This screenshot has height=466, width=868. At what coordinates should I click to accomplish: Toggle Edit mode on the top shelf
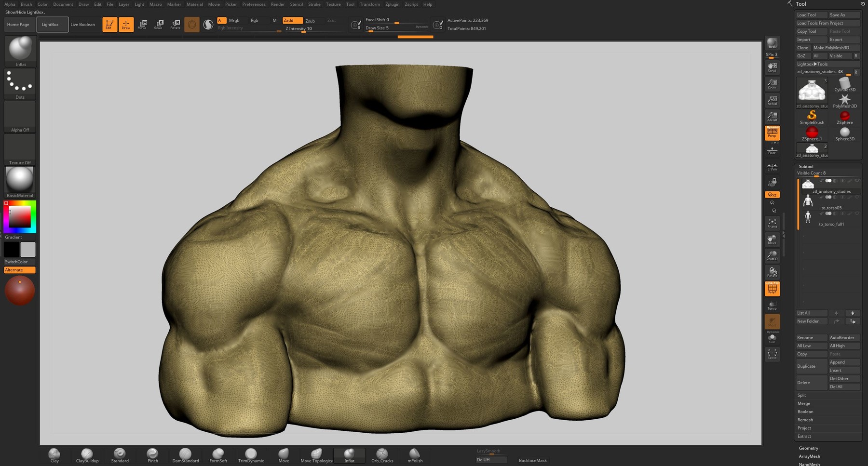point(109,25)
